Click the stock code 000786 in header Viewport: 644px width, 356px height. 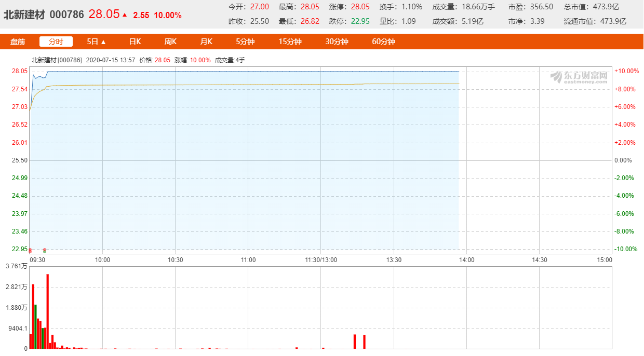(x=66, y=15)
